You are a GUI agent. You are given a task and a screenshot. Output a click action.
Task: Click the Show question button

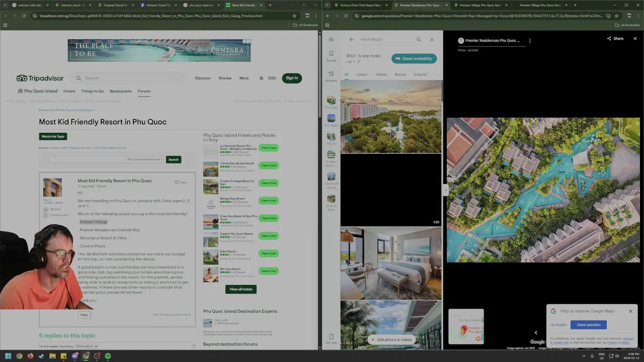pos(589,325)
